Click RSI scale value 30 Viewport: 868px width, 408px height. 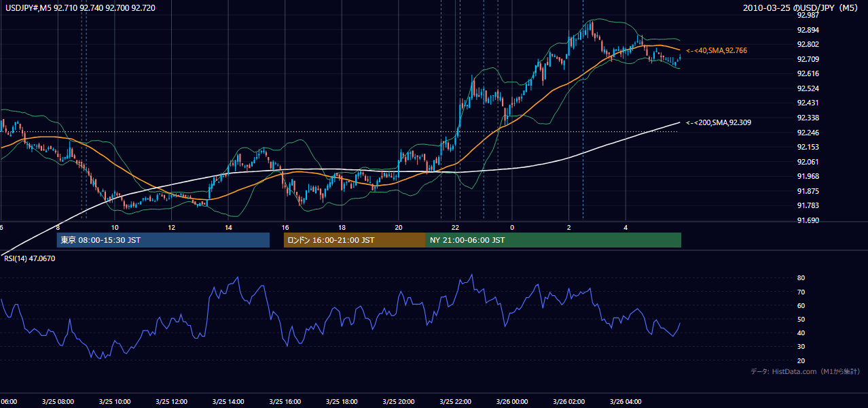coord(801,346)
